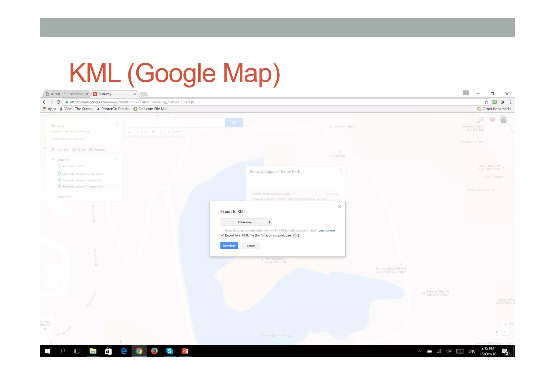The width and height of the screenshot is (555, 392).
Task: Go back in browser history
Action: [x=45, y=102]
